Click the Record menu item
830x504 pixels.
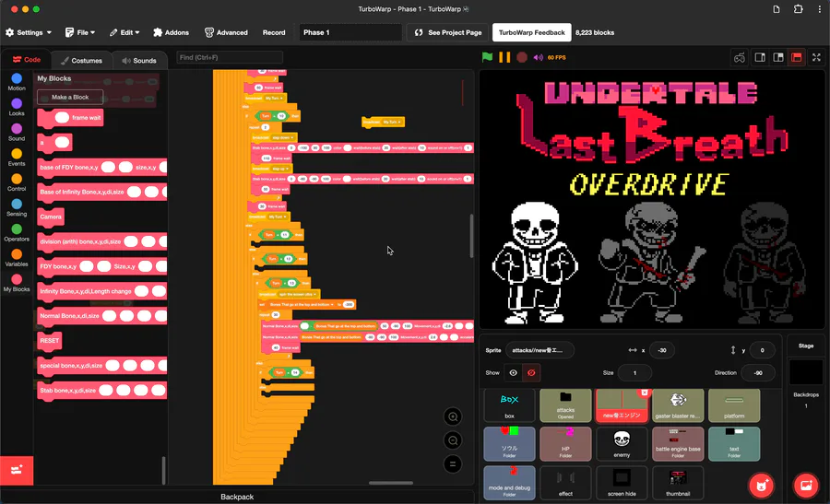coord(274,32)
